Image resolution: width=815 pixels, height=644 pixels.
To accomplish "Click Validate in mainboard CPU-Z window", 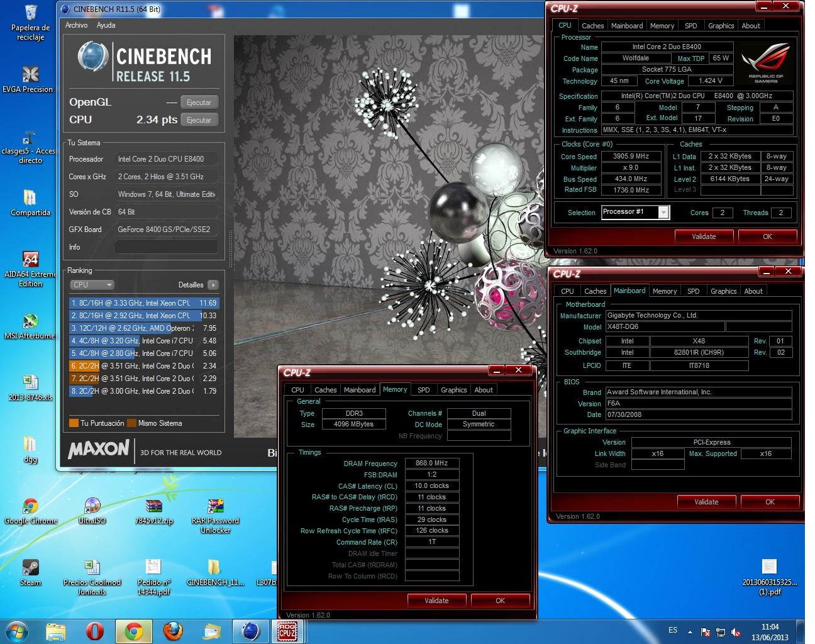I will (x=706, y=502).
